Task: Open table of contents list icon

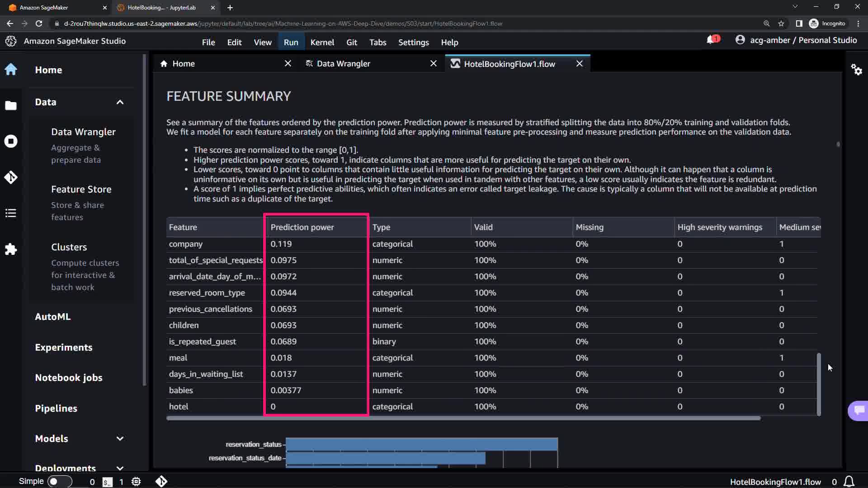Action: tap(11, 213)
